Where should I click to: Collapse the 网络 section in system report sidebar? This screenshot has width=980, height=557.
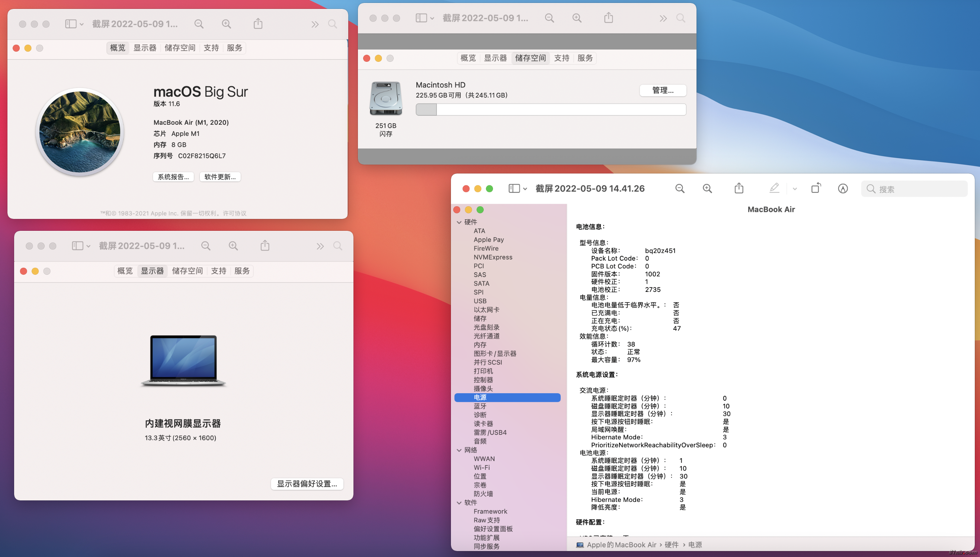pyautogui.click(x=459, y=450)
